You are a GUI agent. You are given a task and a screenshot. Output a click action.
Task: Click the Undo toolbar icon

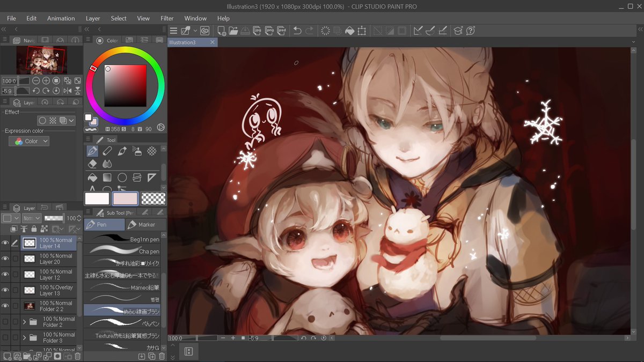tap(297, 31)
